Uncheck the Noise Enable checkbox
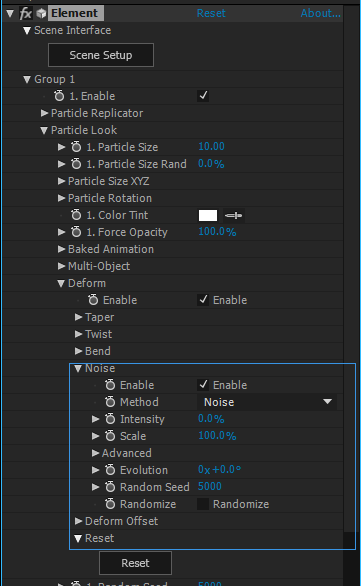This screenshot has height=586, width=361. click(x=203, y=385)
